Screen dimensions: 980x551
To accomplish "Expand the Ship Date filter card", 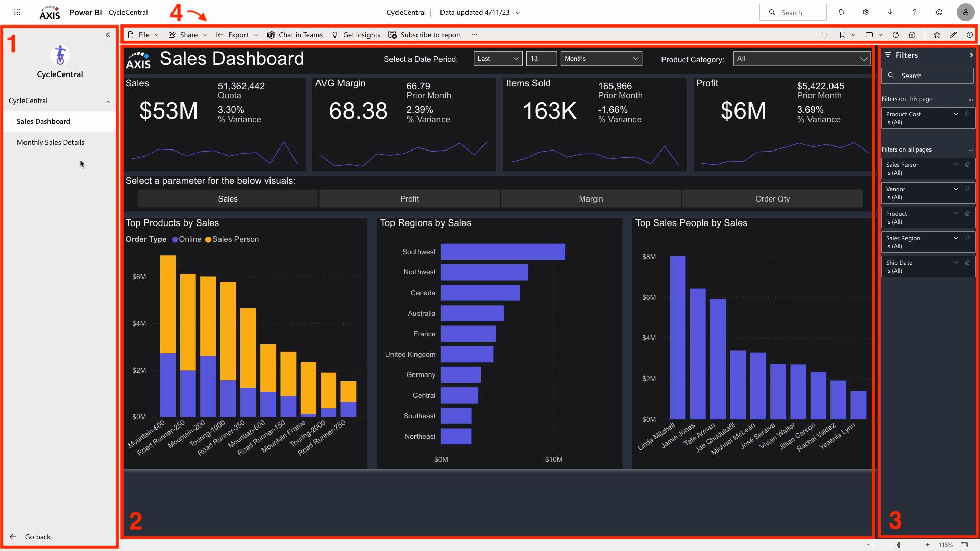I will (956, 263).
